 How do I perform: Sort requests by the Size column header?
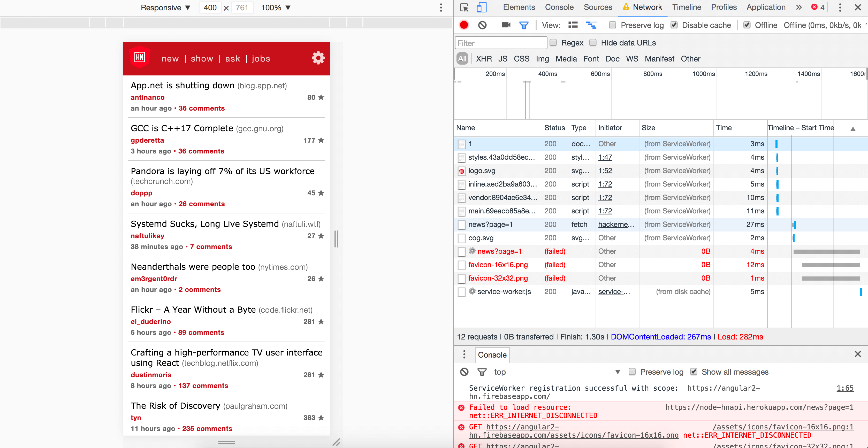676,128
